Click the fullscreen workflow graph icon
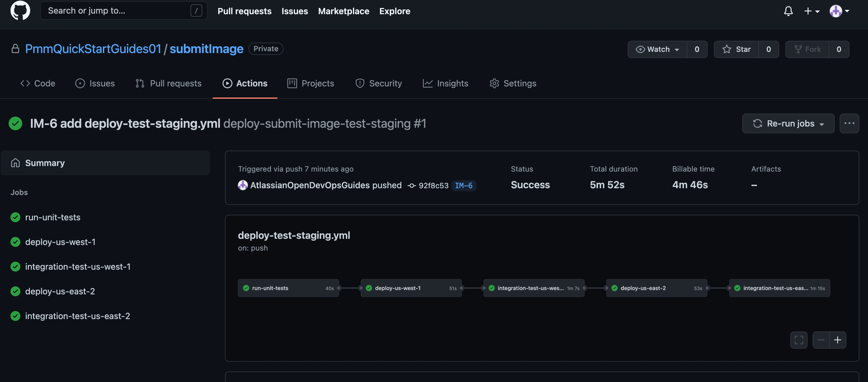Screen dimensions: 868x382 (x=799, y=340)
